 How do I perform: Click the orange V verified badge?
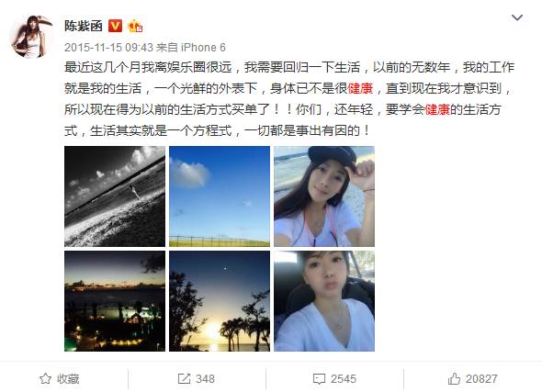(116, 26)
